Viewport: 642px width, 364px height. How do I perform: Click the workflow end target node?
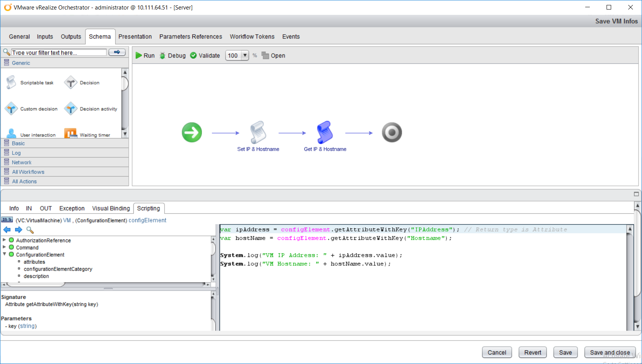tap(392, 133)
